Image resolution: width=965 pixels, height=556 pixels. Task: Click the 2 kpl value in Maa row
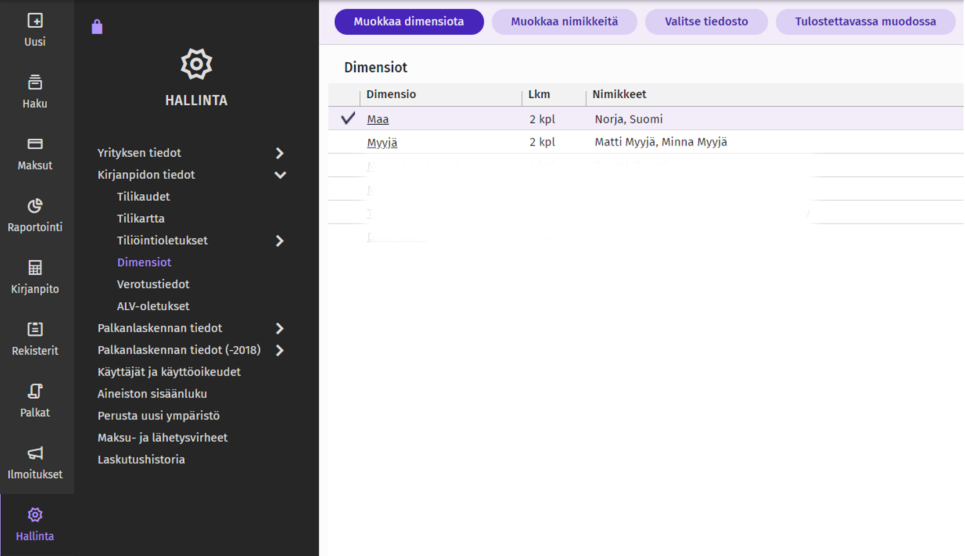click(542, 119)
